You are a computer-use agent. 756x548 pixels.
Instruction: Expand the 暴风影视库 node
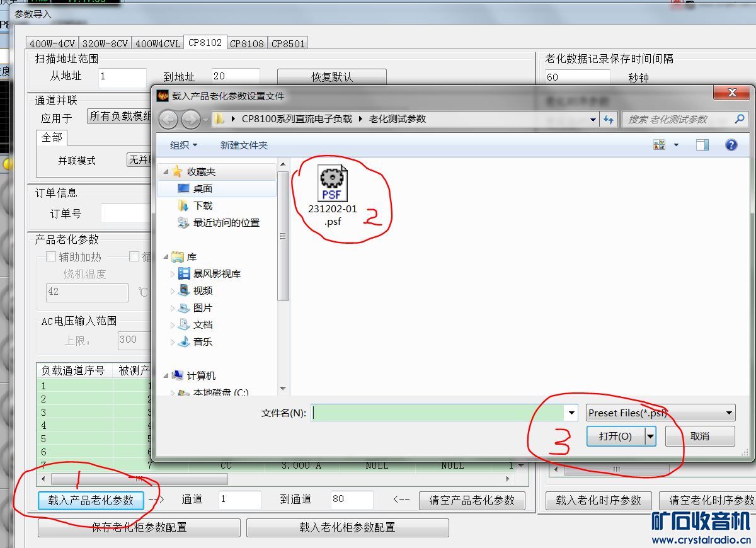pos(173,274)
